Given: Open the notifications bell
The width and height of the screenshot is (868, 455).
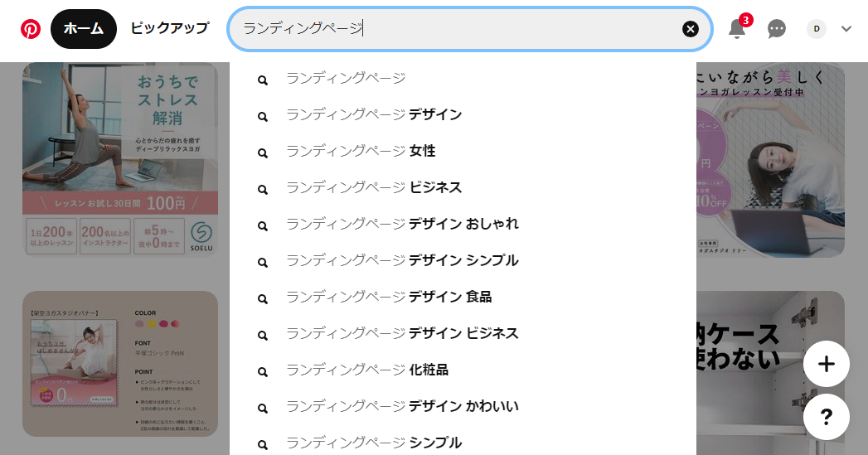Looking at the screenshot, I should (737, 29).
